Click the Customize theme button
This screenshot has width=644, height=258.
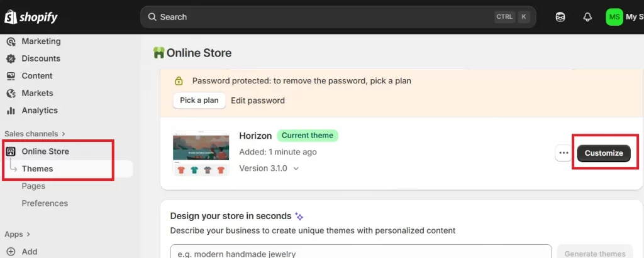tap(603, 153)
